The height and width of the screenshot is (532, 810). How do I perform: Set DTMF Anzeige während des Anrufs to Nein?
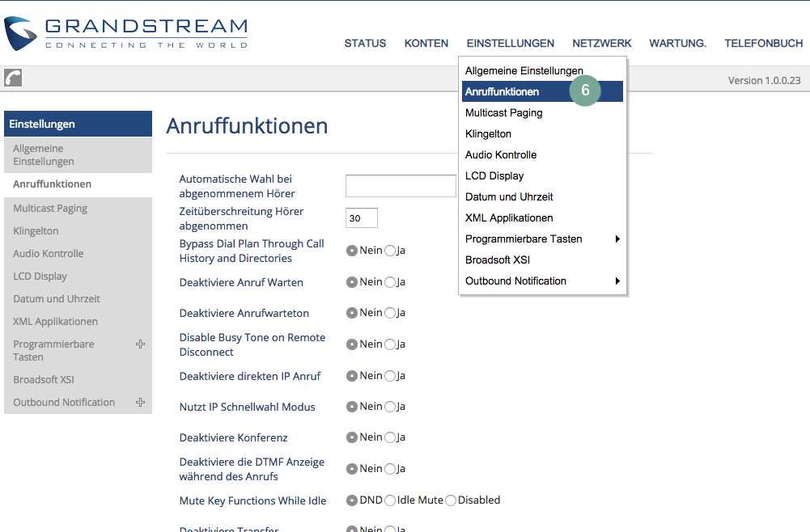(x=352, y=469)
